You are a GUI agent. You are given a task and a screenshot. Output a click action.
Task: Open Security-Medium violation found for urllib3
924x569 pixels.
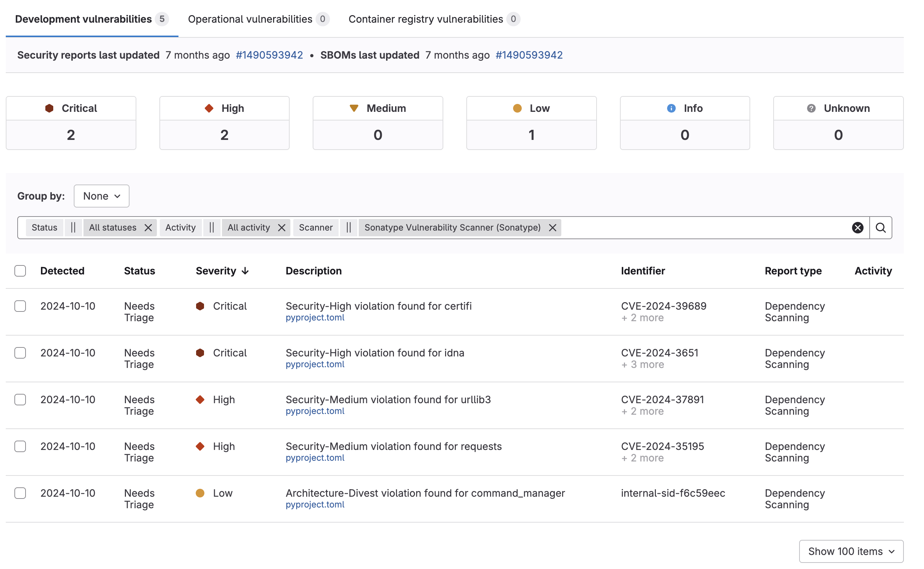pyautogui.click(x=389, y=400)
